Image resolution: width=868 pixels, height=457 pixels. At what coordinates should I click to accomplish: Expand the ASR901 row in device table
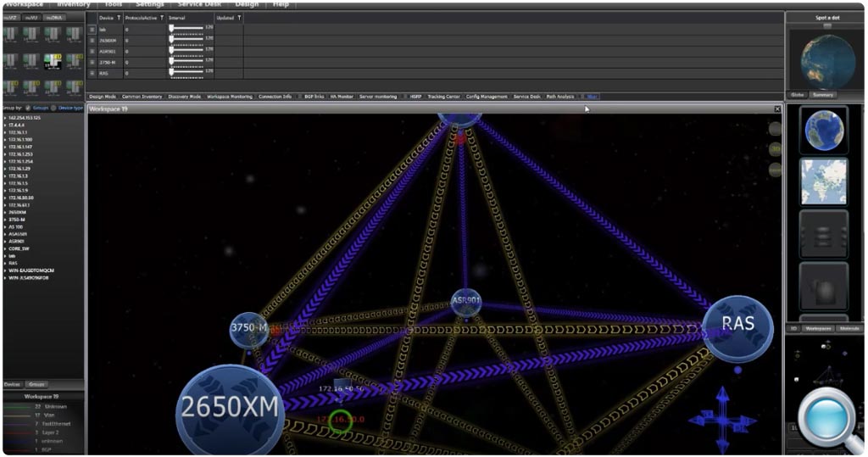[92, 51]
